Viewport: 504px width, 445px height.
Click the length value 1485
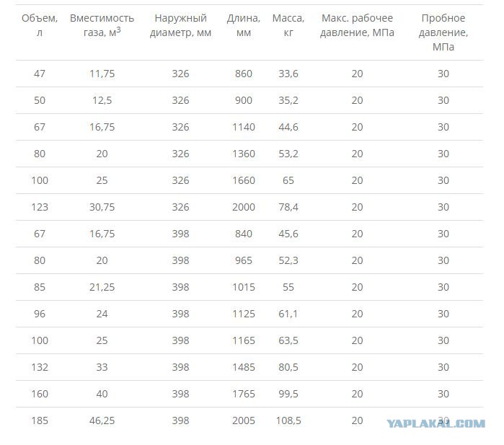243,367
